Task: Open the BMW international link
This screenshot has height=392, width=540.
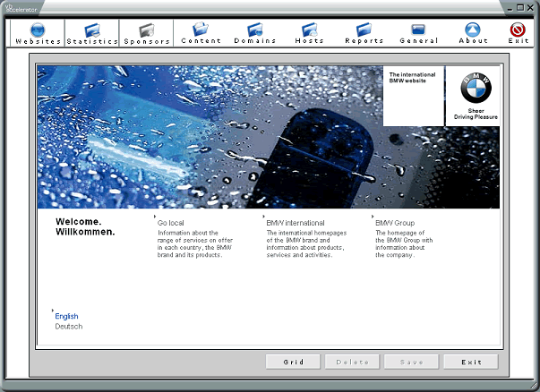Action: [296, 223]
